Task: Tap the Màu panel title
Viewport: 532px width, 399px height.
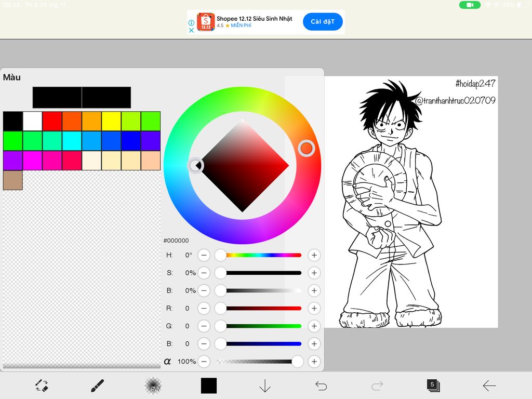Action: coord(12,77)
